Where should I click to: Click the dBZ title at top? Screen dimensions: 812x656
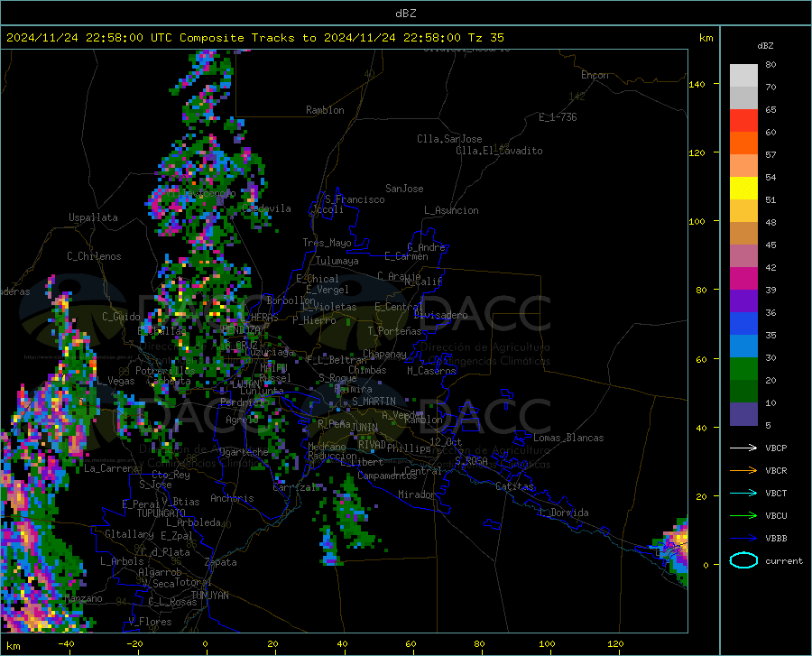click(405, 14)
